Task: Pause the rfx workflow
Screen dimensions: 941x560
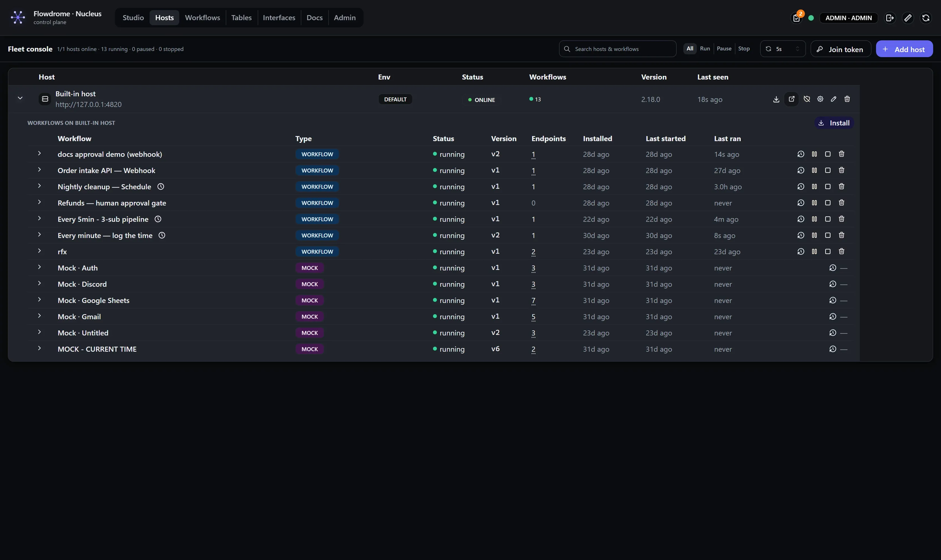Action: click(x=814, y=251)
